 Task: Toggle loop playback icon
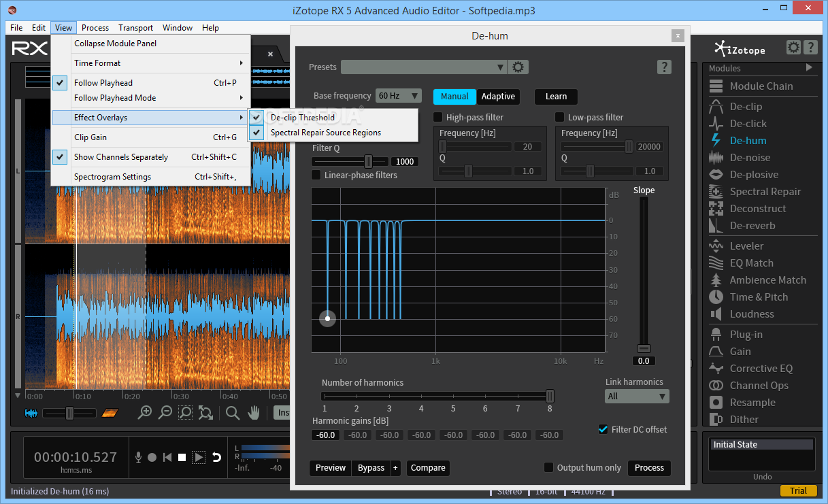tap(216, 458)
